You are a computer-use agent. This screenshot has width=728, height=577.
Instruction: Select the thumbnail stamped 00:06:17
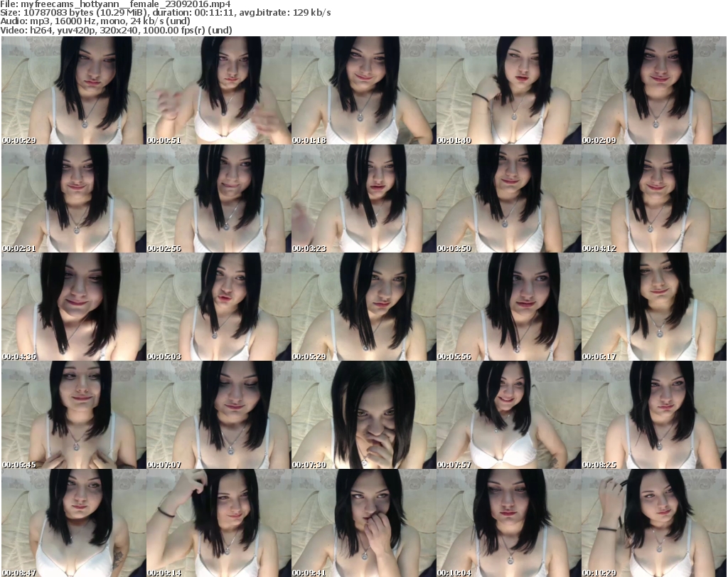coord(654,307)
